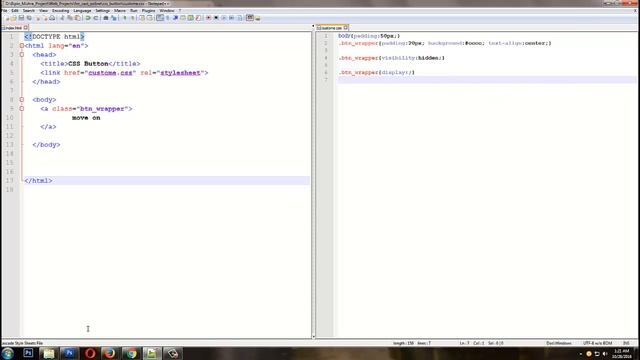Cut selection using the scissors icon
Image resolution: width=640 pixels, height=360 pixels.
[x=62, y=18]
